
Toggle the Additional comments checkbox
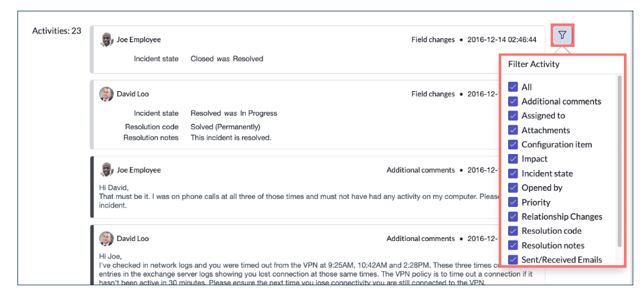tap(513, 102)
